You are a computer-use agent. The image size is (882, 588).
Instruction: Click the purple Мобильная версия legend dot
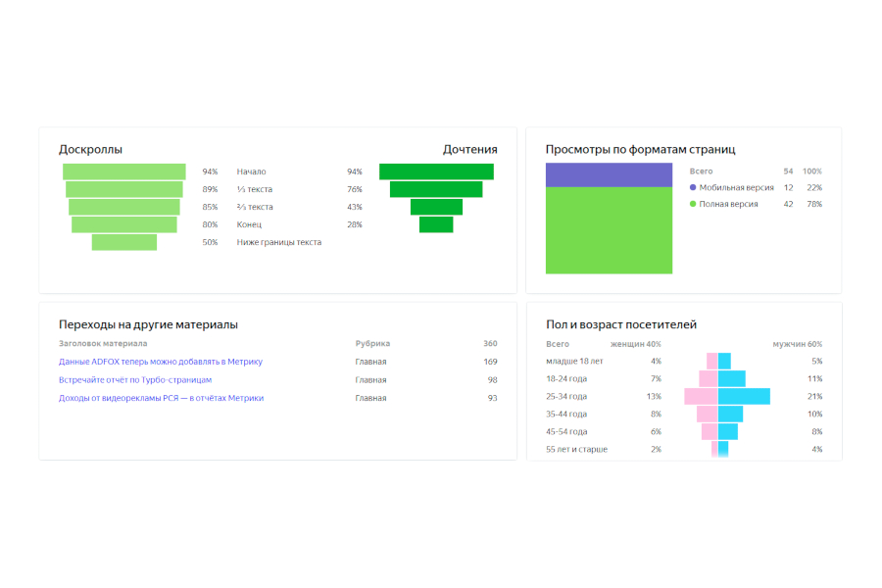pyautogui.click(x=693, y=187)
